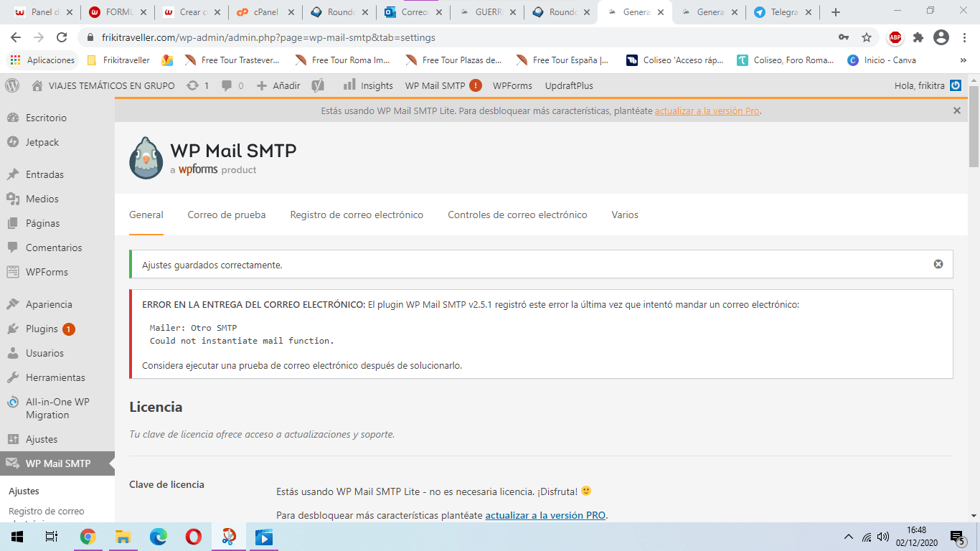Dismiss the Ajustes guardados correctamente notice
The image size is (980, 551).
[938, 264]
